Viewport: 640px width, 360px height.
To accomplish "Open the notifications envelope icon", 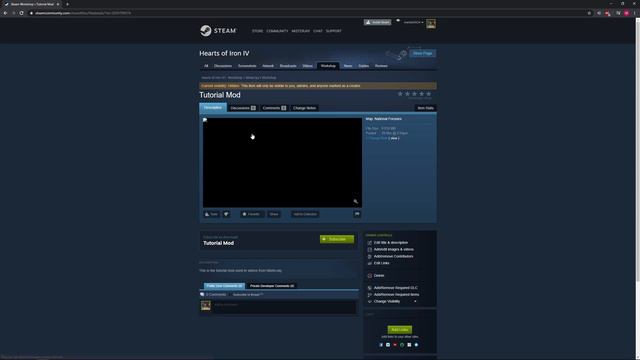I will 398,21.
